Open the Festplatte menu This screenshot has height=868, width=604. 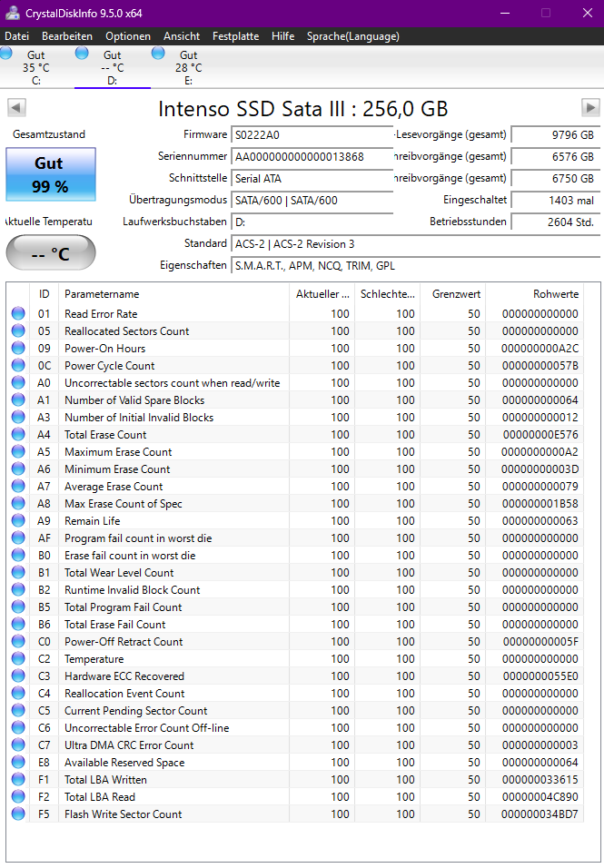coord(235,36)
